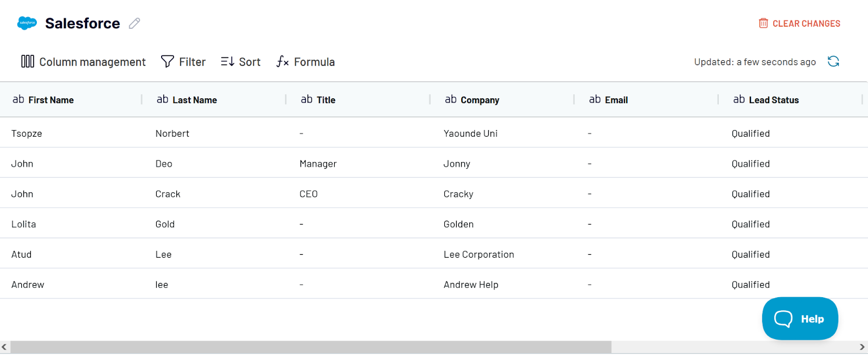Click the Help chat bubble icon
The height and width of the screenshot is (359, 868).
pos(783,319)
